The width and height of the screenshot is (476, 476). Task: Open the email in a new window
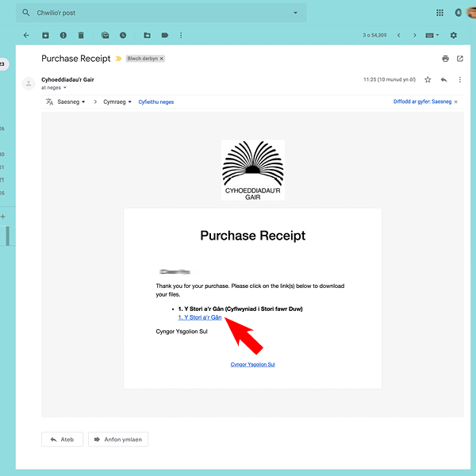tap(459, 59)
